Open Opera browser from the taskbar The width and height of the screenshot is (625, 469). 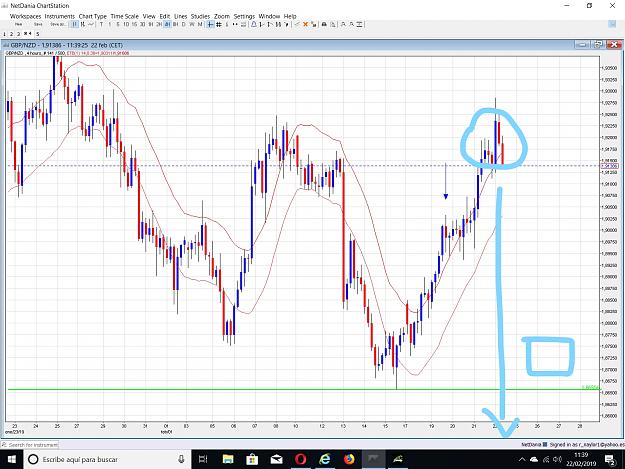pos(301,459)
